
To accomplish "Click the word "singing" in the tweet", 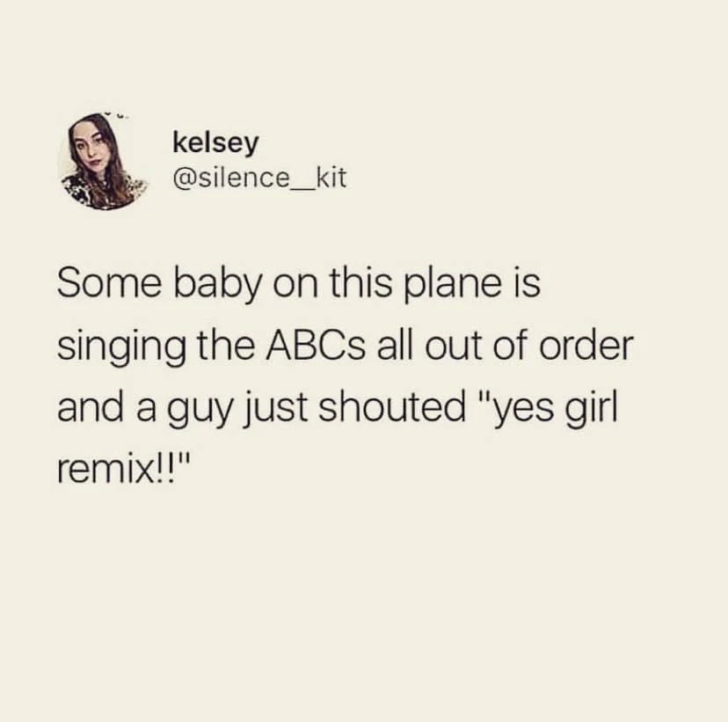I will 120,348.
